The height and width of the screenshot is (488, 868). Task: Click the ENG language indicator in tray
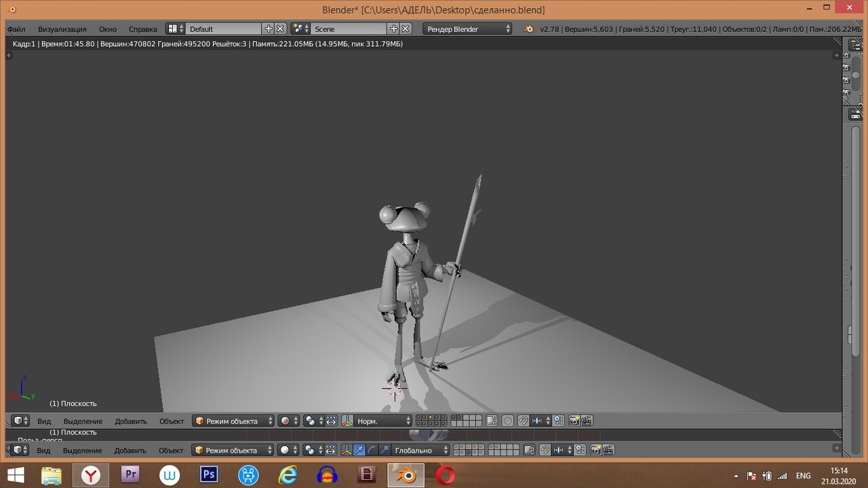coord(803,476)
